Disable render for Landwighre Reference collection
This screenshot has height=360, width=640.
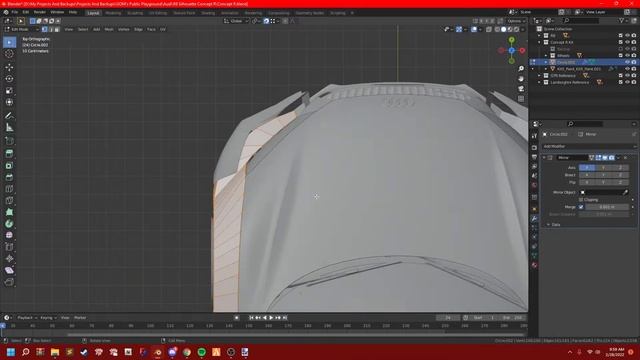coord(634,82)
